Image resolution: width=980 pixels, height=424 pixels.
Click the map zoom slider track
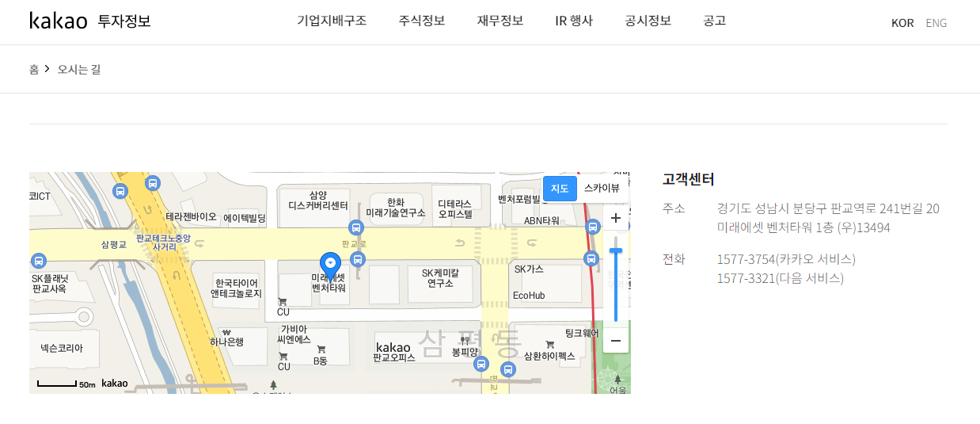[x=616, y=279]
